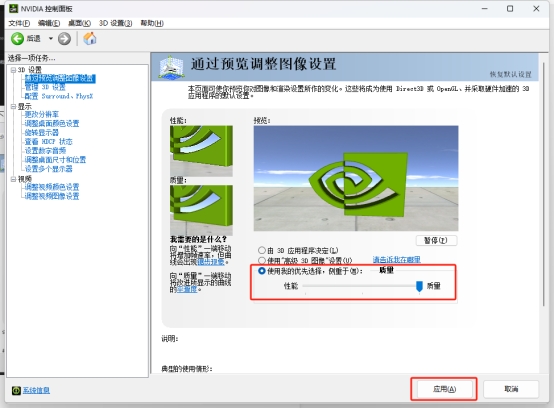This screenshot has width=554, height=408.
Task: Open 更改分辨率 tree item
Action: click(x=42, y=114)
